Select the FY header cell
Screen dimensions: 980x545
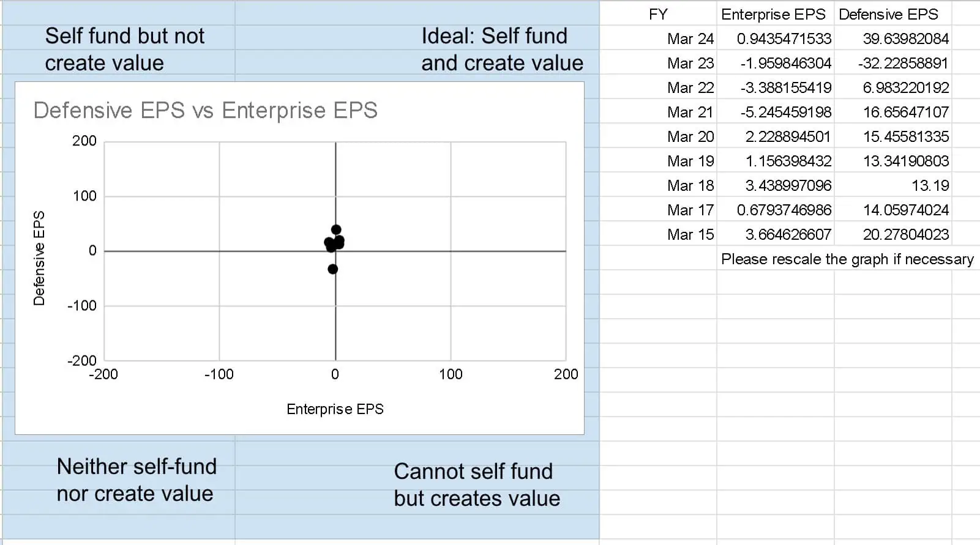(658, 14)
